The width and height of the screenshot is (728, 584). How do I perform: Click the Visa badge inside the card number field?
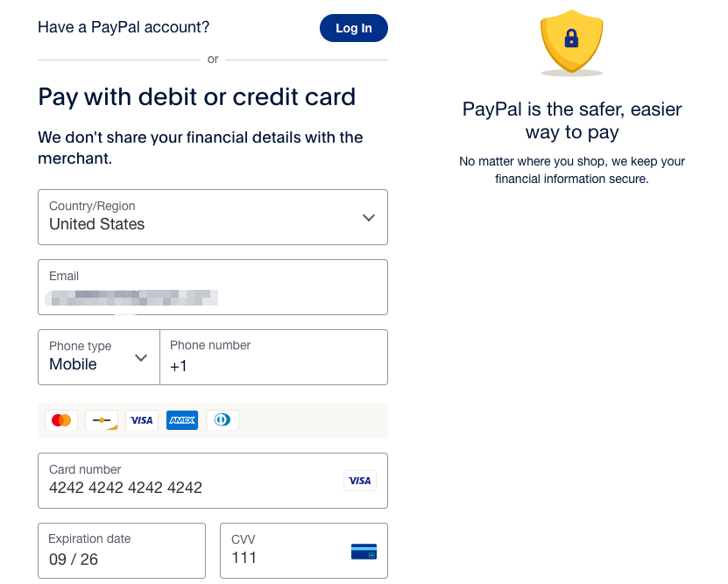(x=359, y=481)
